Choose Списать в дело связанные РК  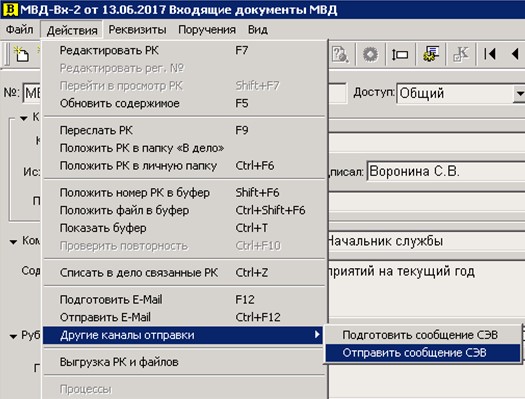184,272
